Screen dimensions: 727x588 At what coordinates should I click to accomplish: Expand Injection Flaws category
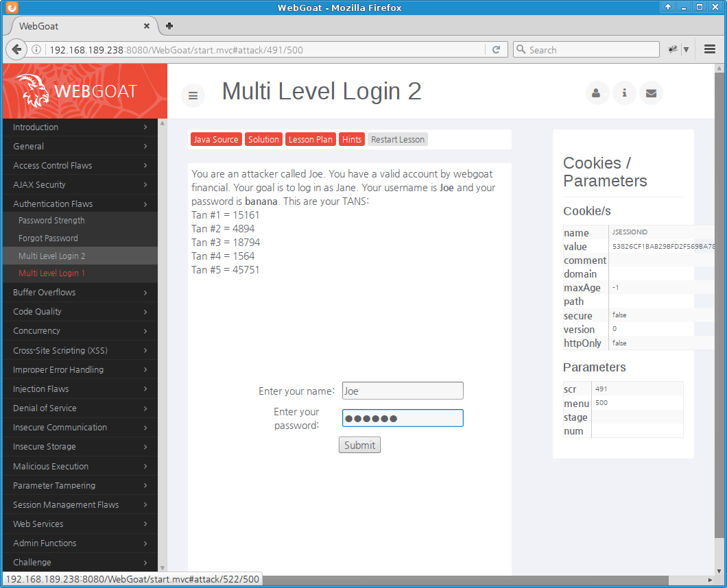click(80, 389)
